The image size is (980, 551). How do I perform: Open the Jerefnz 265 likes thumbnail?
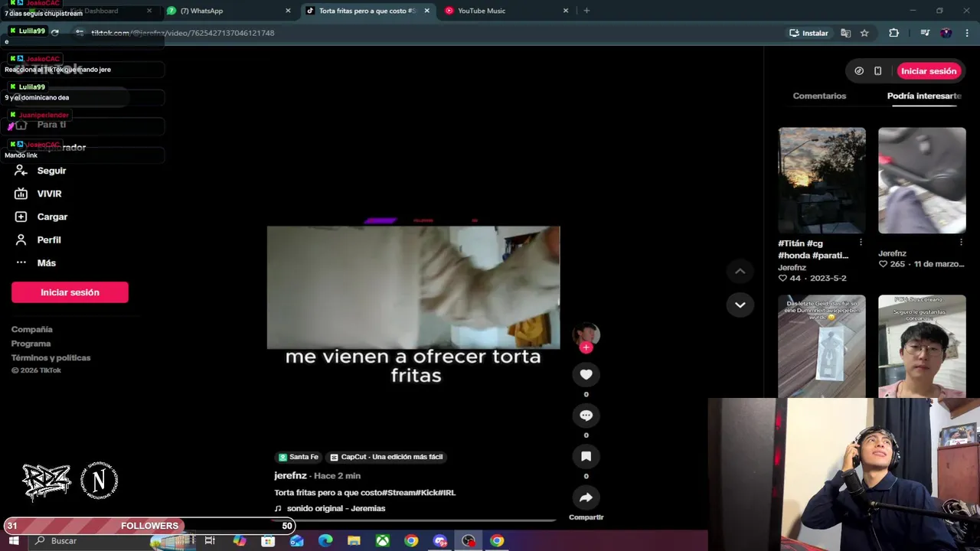point(922,181)
